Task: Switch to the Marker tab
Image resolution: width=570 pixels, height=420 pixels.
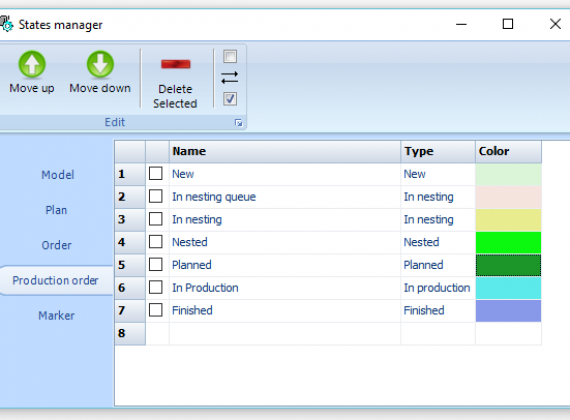Action: 56,315
